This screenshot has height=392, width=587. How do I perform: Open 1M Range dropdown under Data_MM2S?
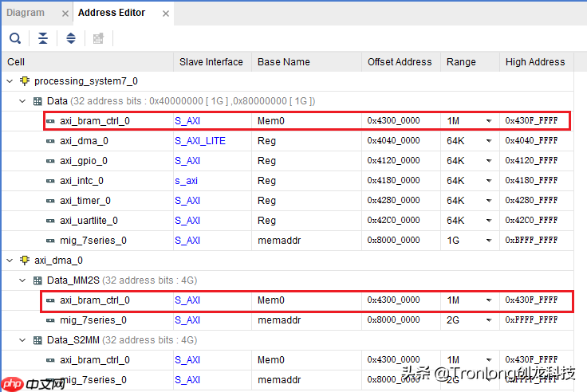(x=489, y=300)
